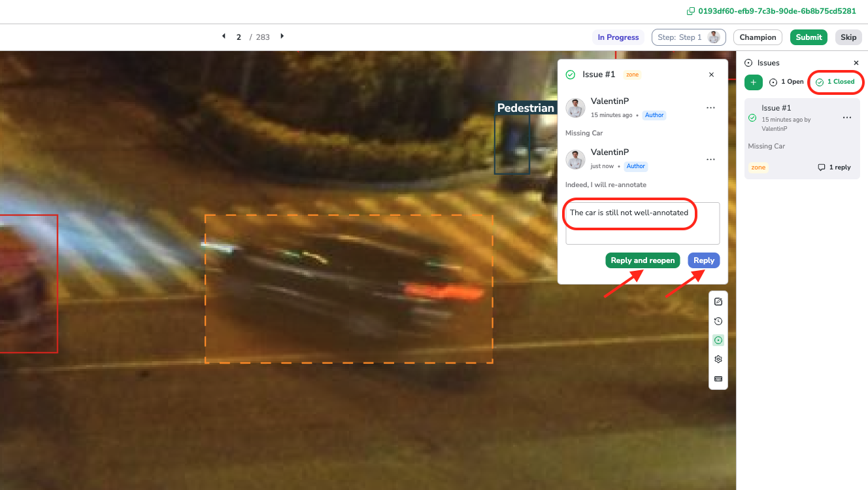This screenshot has width=868, height=490.
Task: Go to next asset arrow
Action: click(282, 37)
